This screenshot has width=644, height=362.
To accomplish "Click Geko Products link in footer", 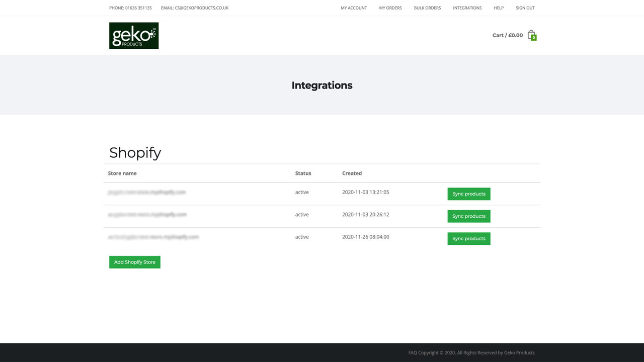I will pyautogui.click(x=519, y=352).
